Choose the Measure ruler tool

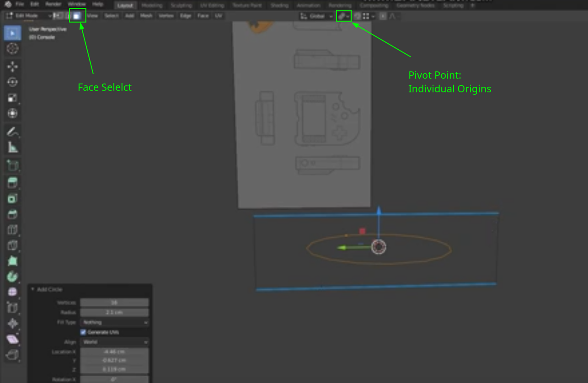tap(12, 148)
